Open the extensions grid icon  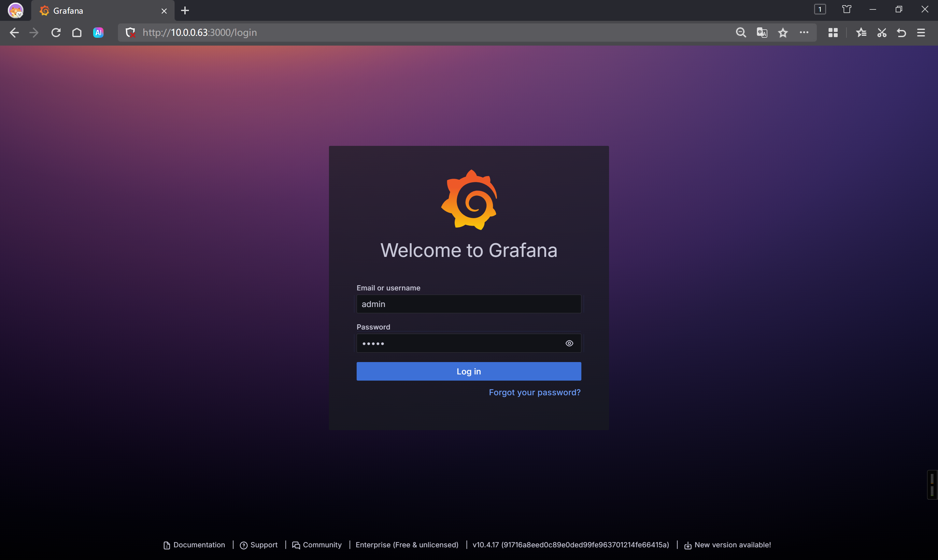(x=833, y=33)
